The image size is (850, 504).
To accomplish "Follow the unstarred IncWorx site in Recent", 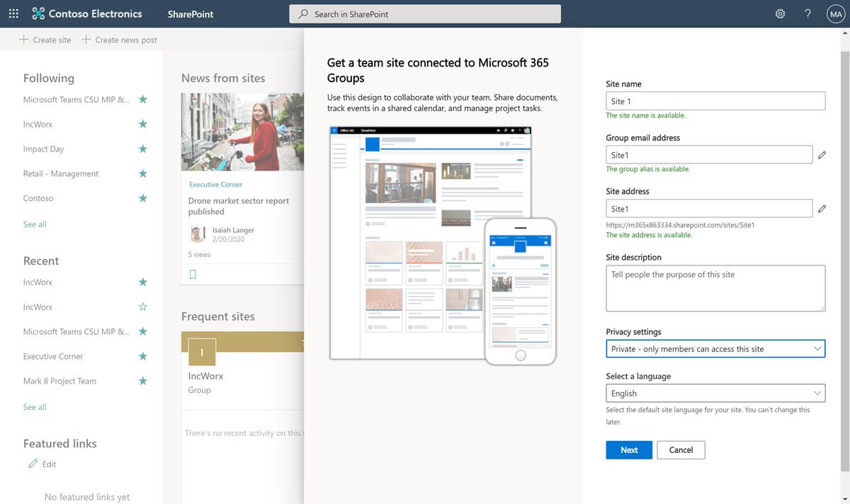I will point(142,307).
